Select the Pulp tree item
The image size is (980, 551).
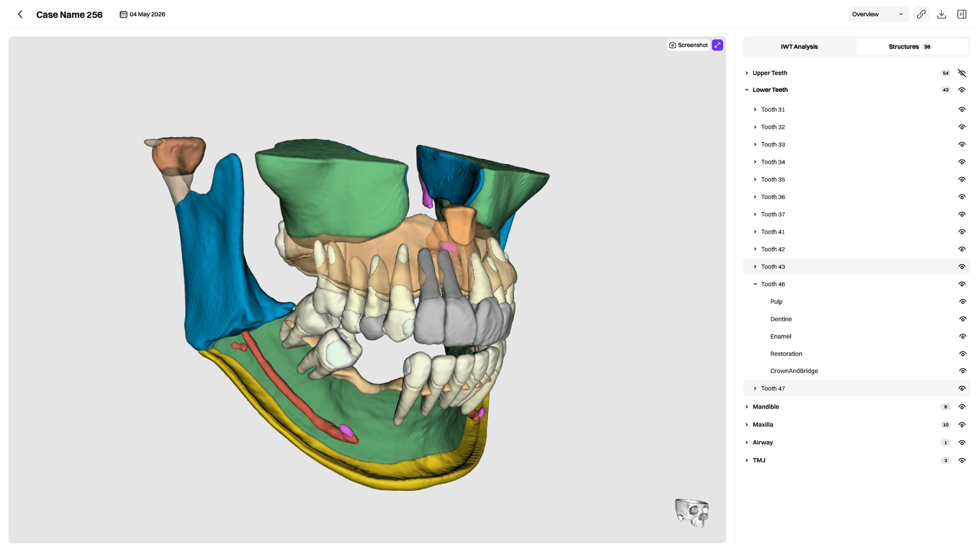point(776,302)
